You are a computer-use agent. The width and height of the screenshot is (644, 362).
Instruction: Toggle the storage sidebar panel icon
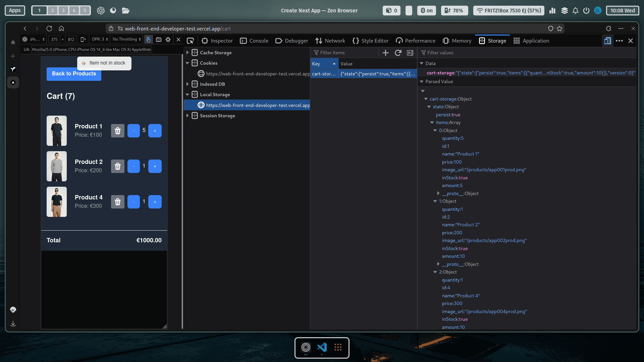tap(410, 53)
